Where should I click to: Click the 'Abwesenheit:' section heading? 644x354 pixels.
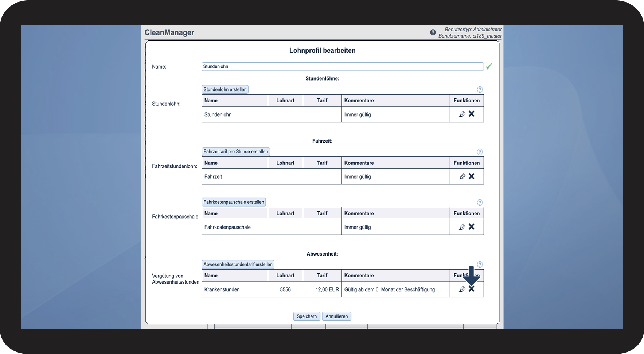click(x=323, y=254)
